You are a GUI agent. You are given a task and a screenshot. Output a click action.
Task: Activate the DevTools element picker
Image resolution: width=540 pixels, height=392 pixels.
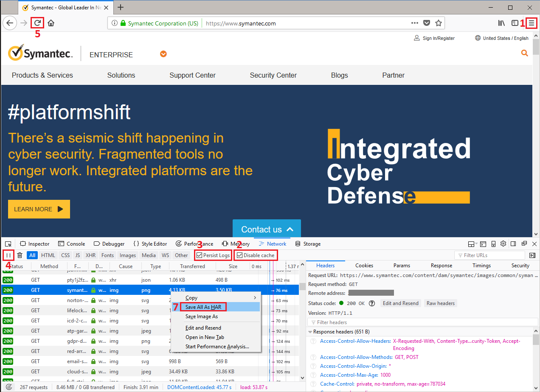pyautogui.click(x=8, y=244)
